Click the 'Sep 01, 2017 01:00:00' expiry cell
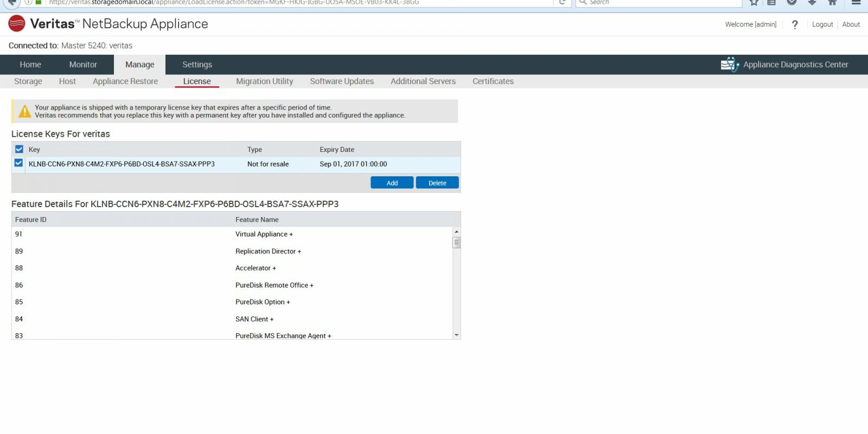Screen dimensions: 868x434 (x=353, y=164)
